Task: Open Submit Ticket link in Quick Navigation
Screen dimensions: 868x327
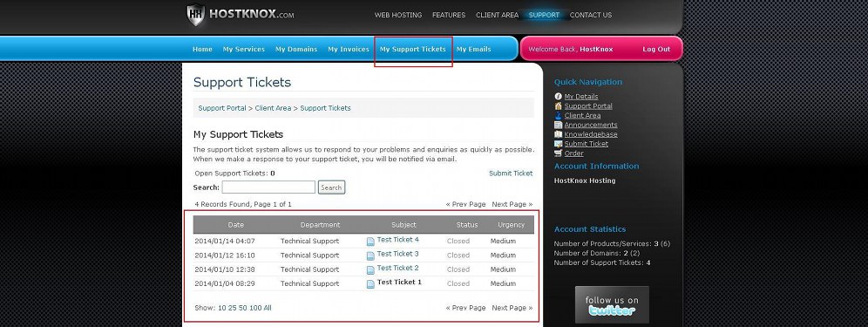Action: pyautogui.click(x=587, y=144)
